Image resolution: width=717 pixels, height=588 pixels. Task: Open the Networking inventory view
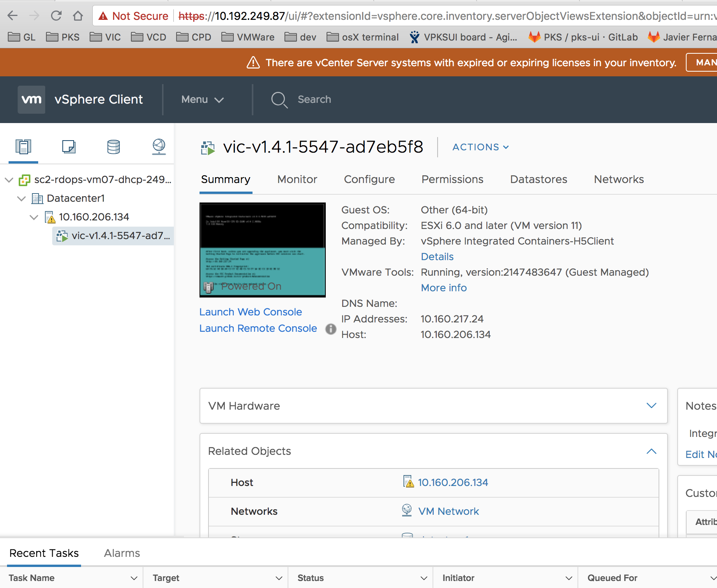point(159,147)
